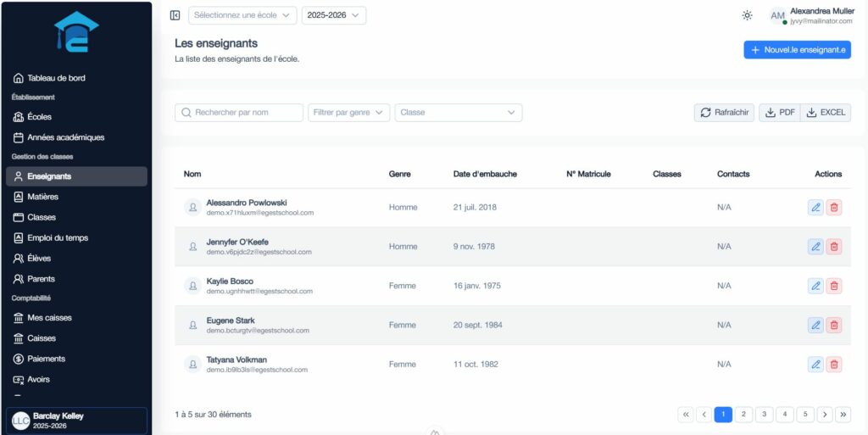
Task: Edit Kaylie Bosco with pencil icon
Action: pyautogui.click(x=815, y=286)
